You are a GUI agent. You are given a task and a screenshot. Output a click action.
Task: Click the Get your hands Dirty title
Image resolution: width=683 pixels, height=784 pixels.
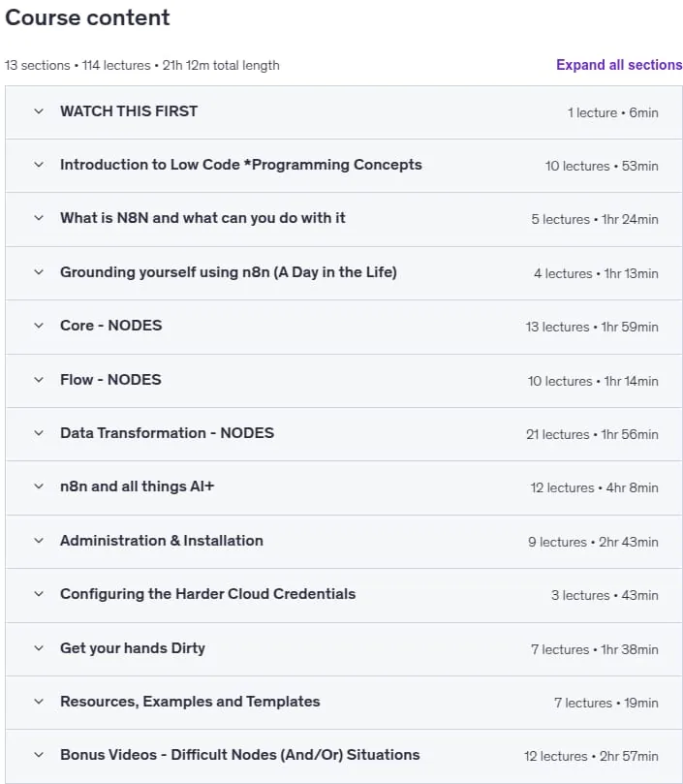point(133,648)
